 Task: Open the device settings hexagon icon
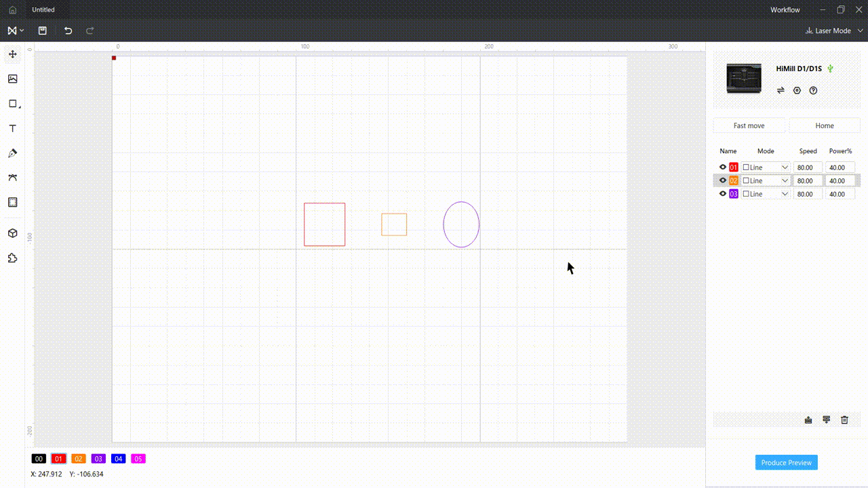[797, 90]
